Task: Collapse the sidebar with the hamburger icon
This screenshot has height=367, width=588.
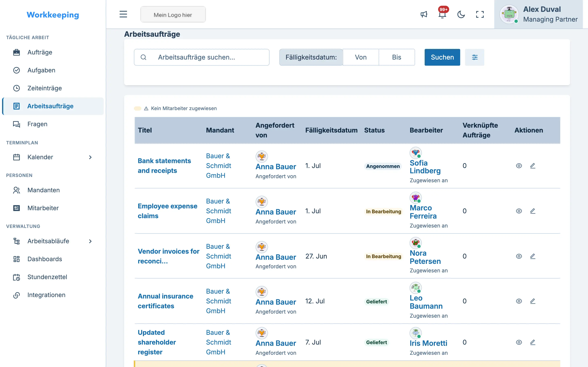Action: pyautogui.click(x=123, y=14)
